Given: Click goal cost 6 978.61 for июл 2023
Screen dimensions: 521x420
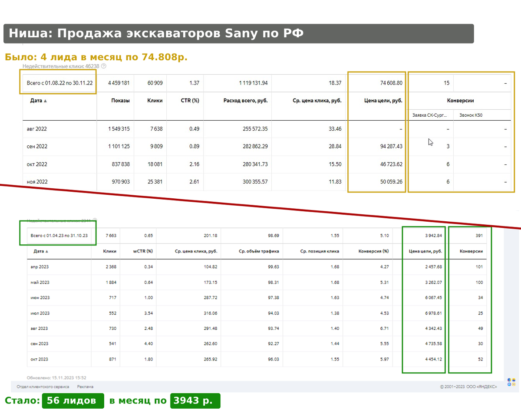Looking at the screenshot, I should 433,313.
